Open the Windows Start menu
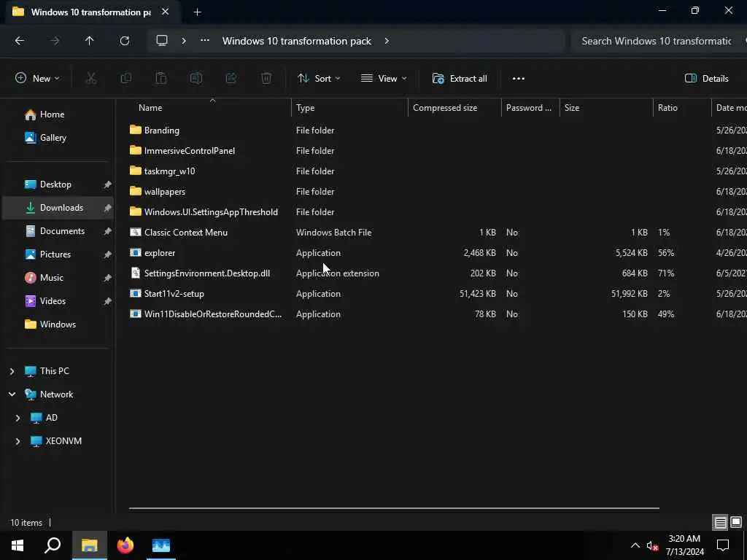747x560 pixels. click(18, 545)
